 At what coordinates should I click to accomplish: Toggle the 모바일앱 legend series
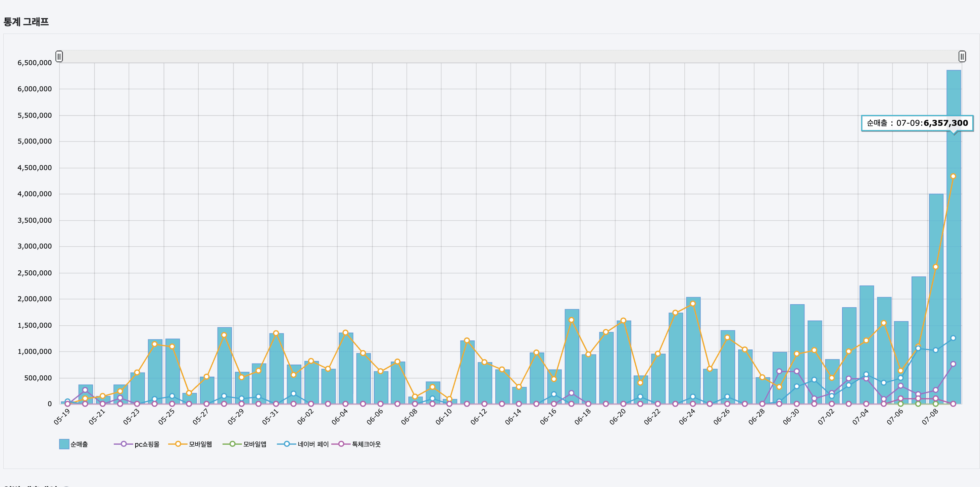point(244,444)
